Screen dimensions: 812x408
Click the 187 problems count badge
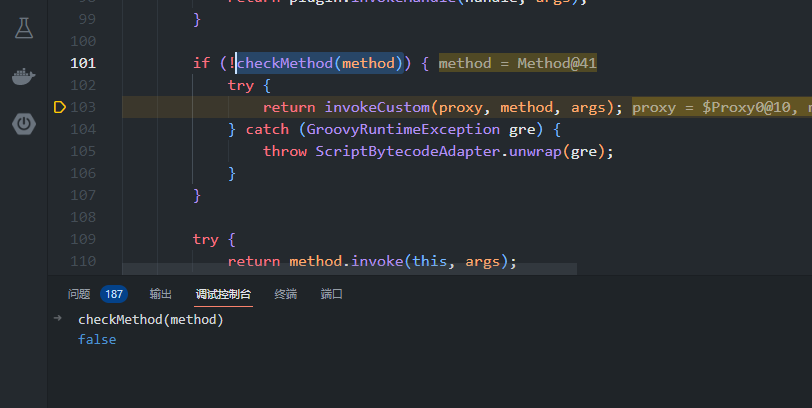pos(114,294)
